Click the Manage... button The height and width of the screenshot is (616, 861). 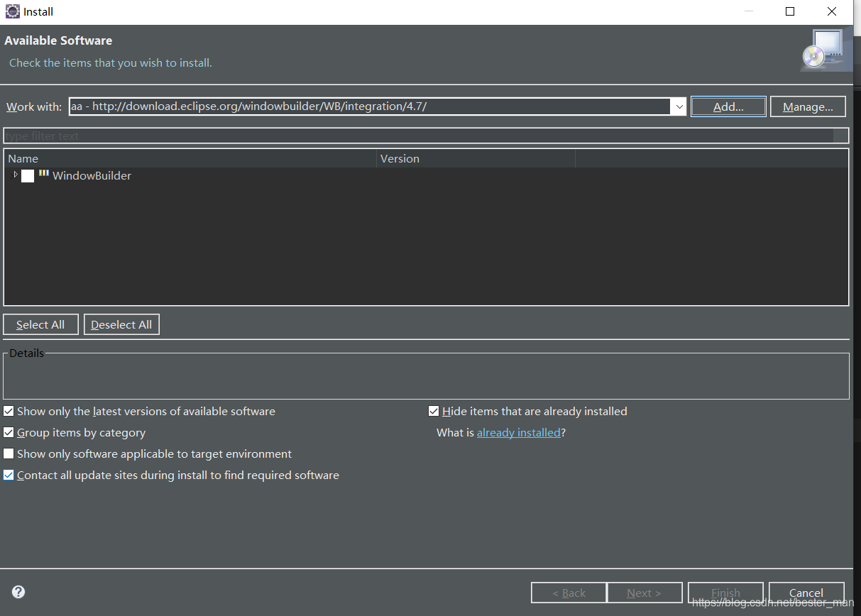pos(808,106)
